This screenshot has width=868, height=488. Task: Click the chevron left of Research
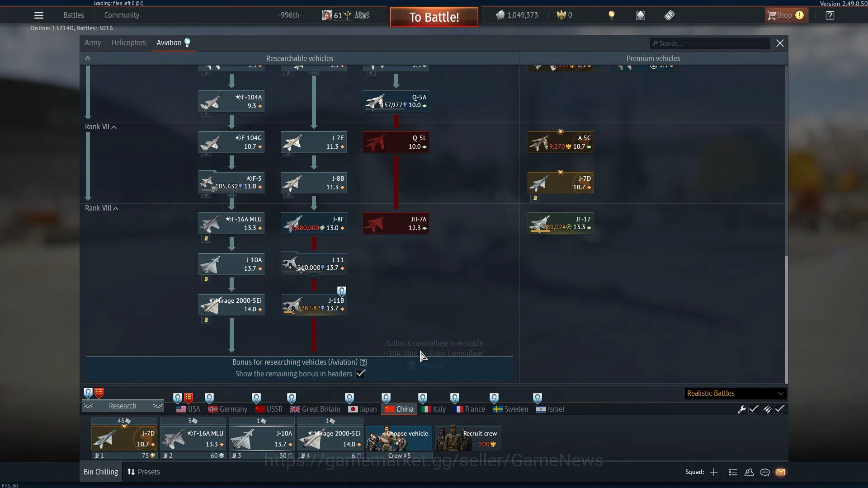pyautogui.click(x=88, y=406)
